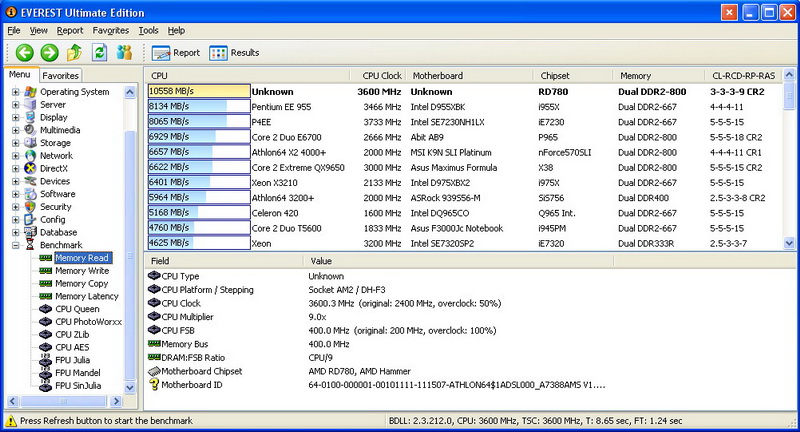
Task: Open the File menu
Action: pyautogui.click(x=14, y=31)
